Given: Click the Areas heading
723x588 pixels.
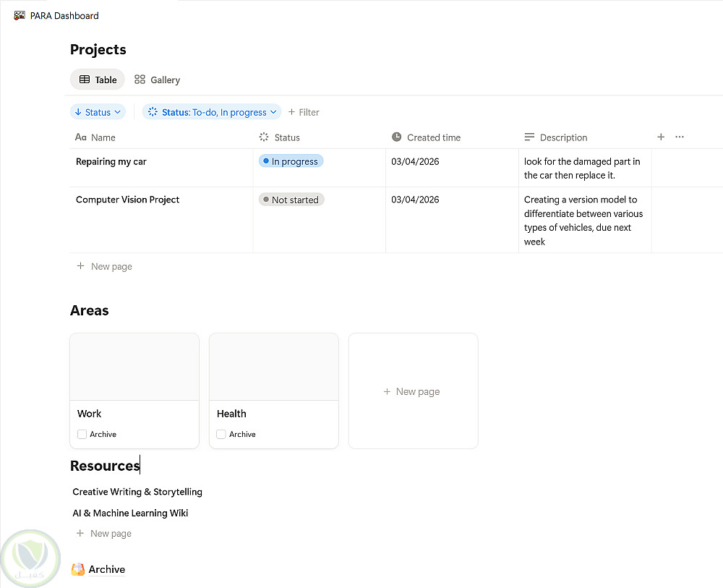Looking at the screenshot, I should click(x=90, y=310).
